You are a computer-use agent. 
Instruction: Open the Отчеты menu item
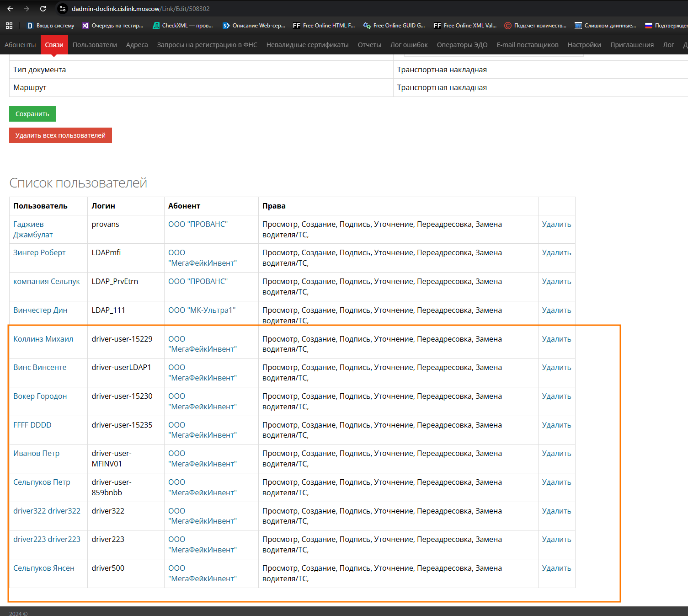click(369, 45)
